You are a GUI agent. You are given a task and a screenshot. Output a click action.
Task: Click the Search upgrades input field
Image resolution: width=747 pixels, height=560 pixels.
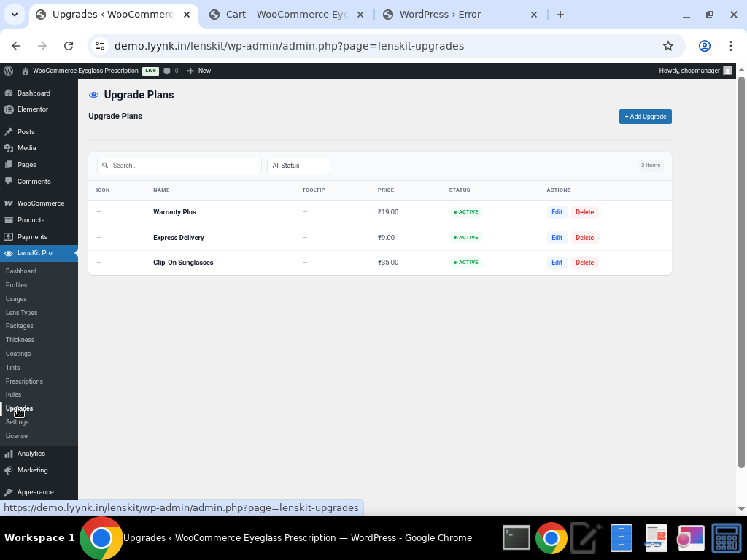(182, 166)
